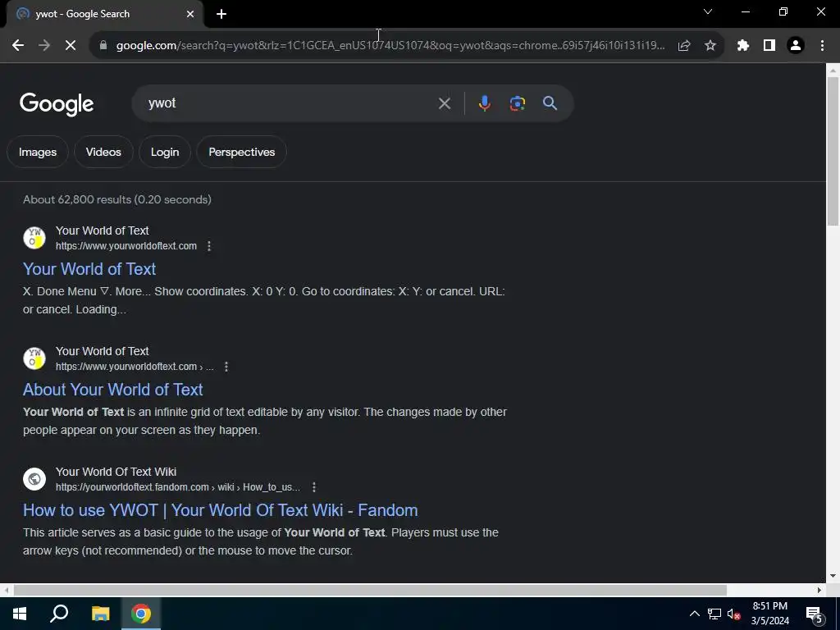This screenshot has height=630, width=840.
Task: View site information via the lock icon
Action: (x=103, y=46)
